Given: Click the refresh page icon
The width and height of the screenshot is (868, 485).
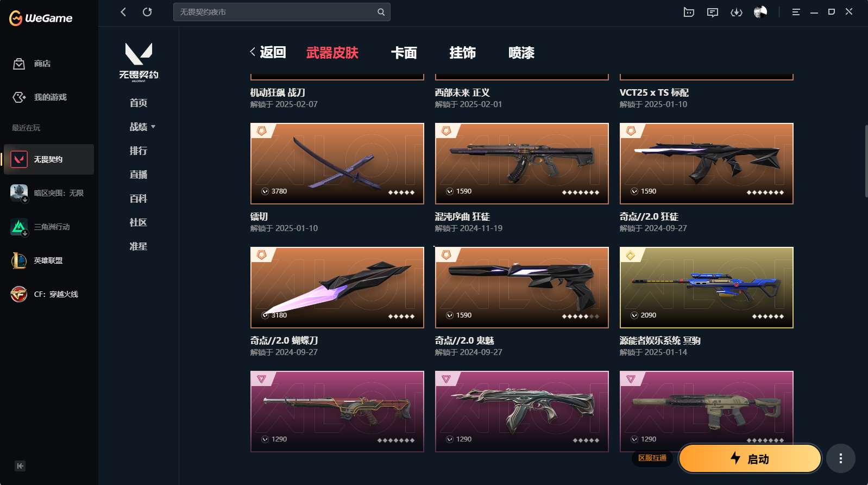Looking at the screenshot, I should [147, 12].
